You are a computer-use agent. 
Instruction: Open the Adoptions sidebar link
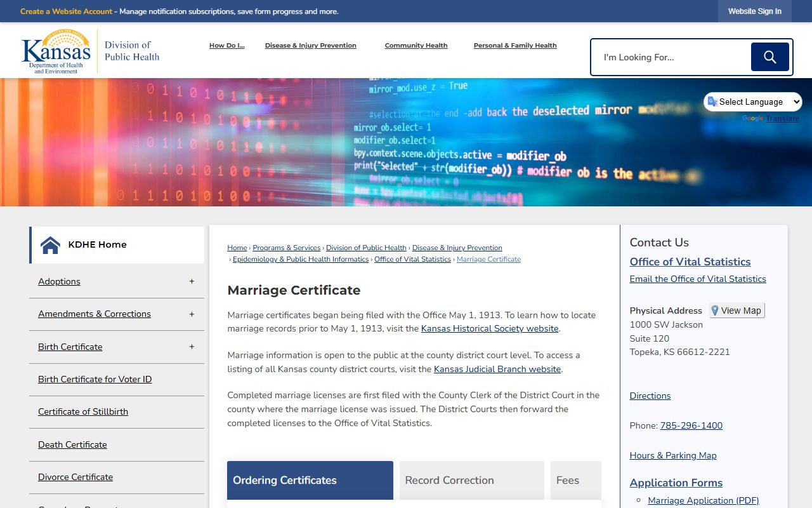coord(59,281)
